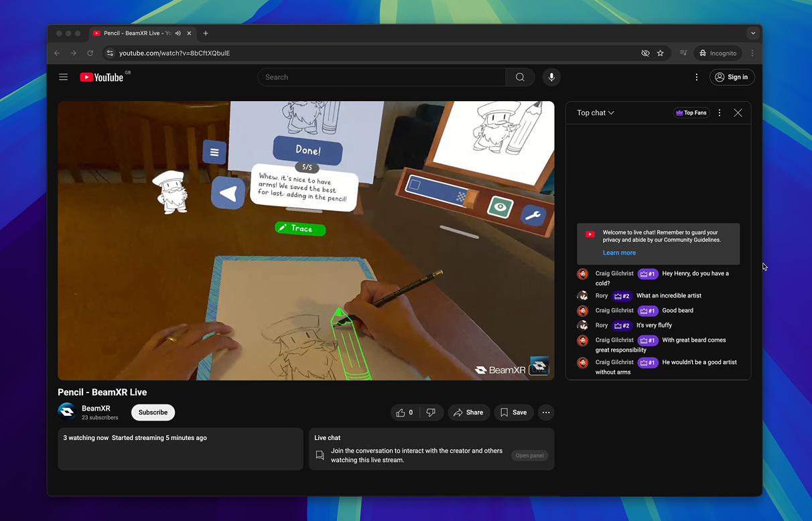This screenshot has width=812, height=521.
Task: Open more actions ellipsis under video
Action: point(546,413)
